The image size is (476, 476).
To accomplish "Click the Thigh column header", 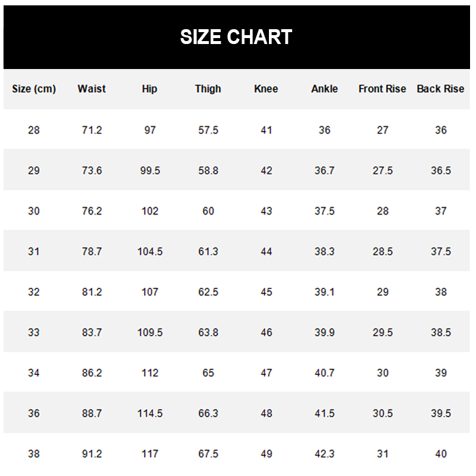I will click(208, 89).
